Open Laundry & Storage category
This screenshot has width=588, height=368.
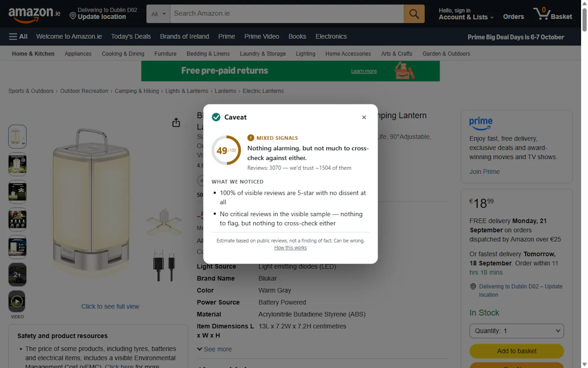pyautogui.click(x=263, y=54)
